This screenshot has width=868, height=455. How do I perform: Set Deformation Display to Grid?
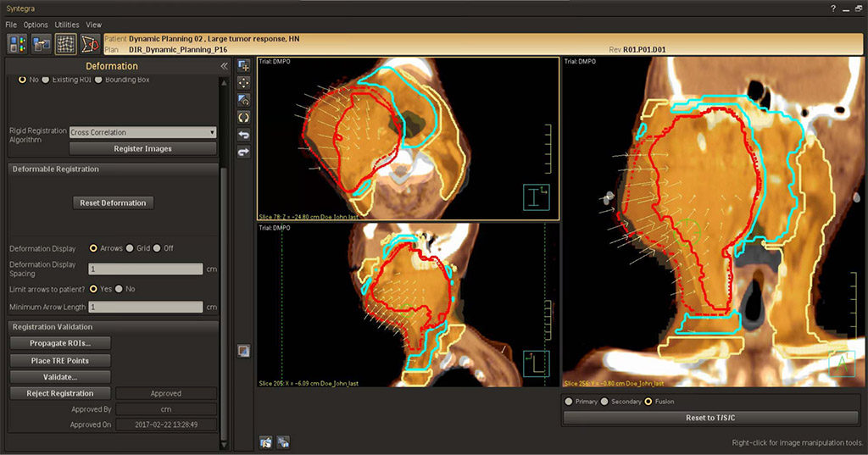pyautogui.click(x=130, y=248)
